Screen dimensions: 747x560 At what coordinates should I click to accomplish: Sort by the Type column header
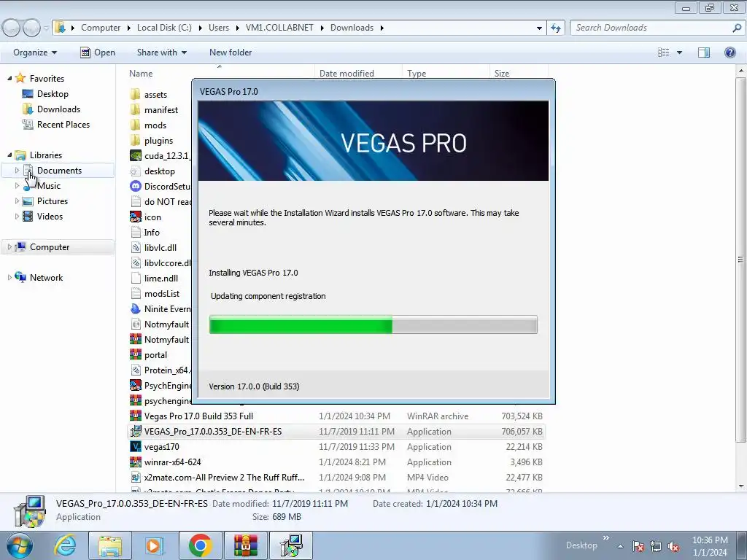[417, 74]
